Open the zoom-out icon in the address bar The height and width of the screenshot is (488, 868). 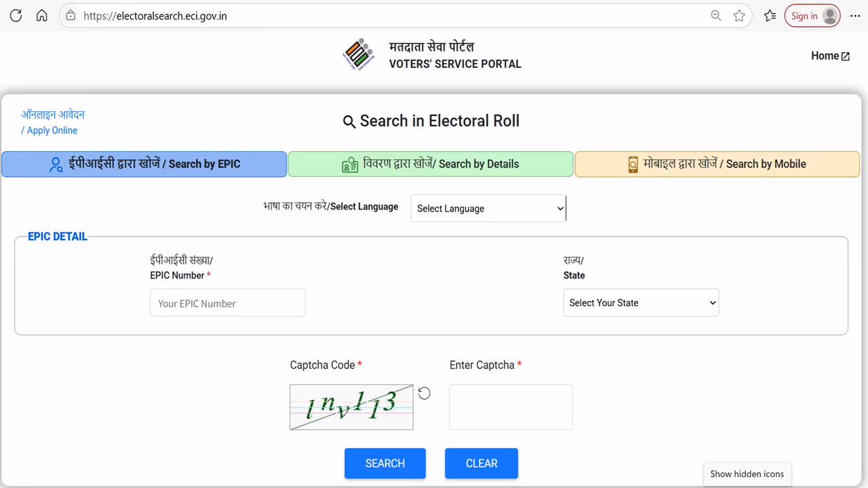point(715,15)
